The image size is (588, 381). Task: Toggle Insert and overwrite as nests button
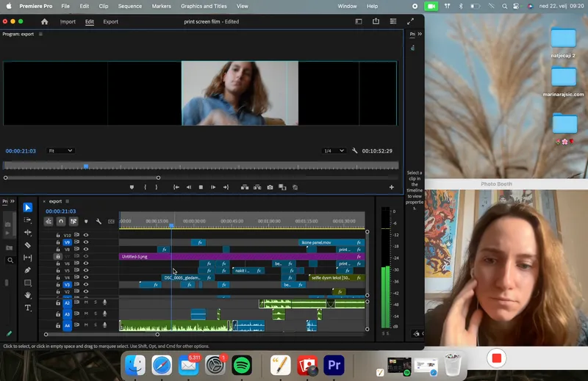click(49, 222)
